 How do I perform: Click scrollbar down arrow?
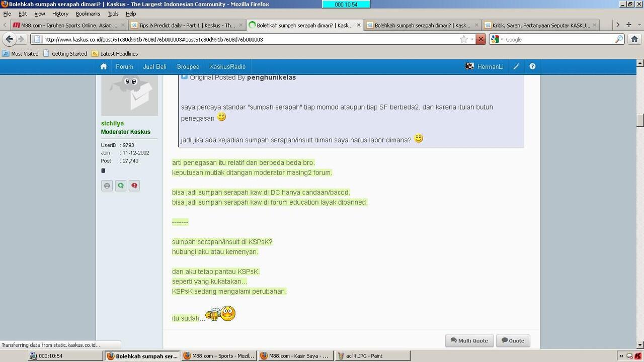[640, 345]
